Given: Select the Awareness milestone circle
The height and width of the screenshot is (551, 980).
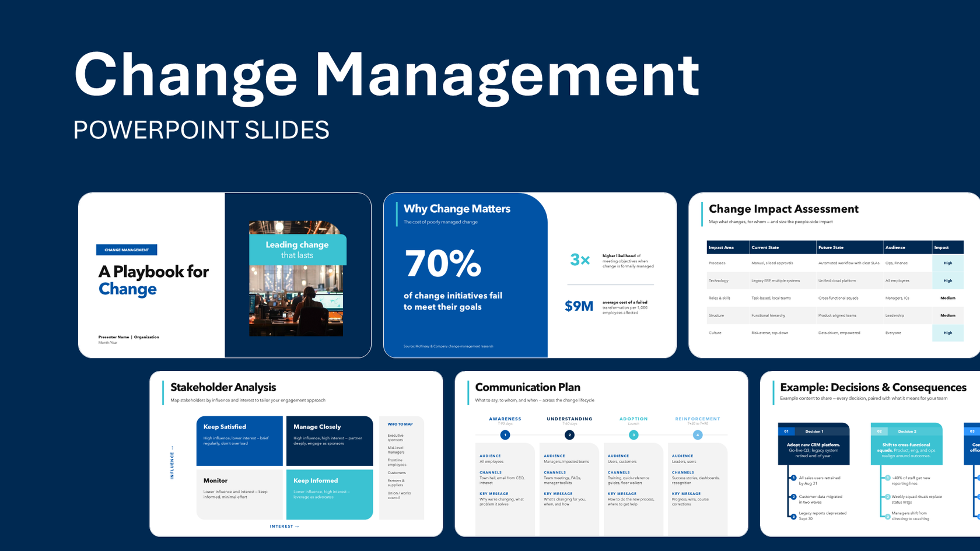Looking at the screenshot, I should [x=505, y=434].
